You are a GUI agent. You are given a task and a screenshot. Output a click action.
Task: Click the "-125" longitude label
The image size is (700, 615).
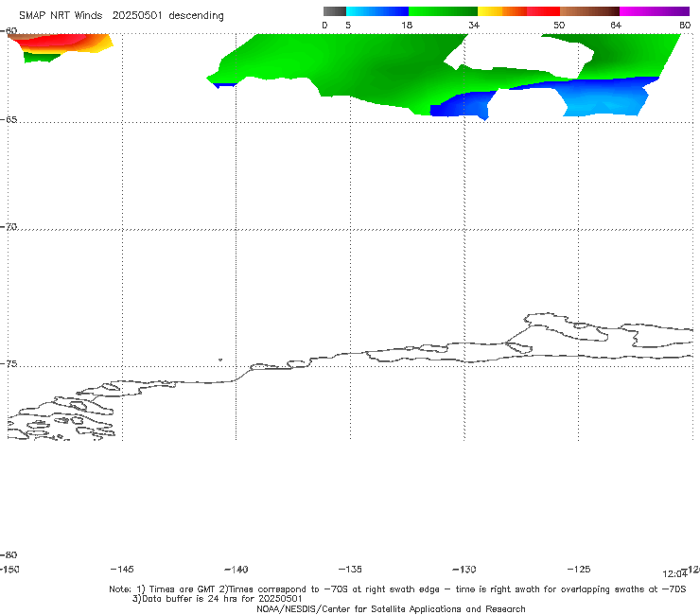pos(579,569)
